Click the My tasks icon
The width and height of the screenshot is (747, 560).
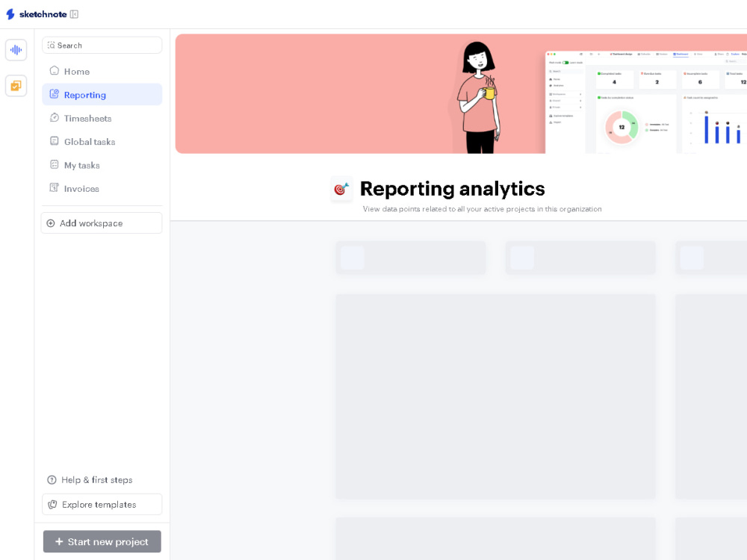pos(55,164)
